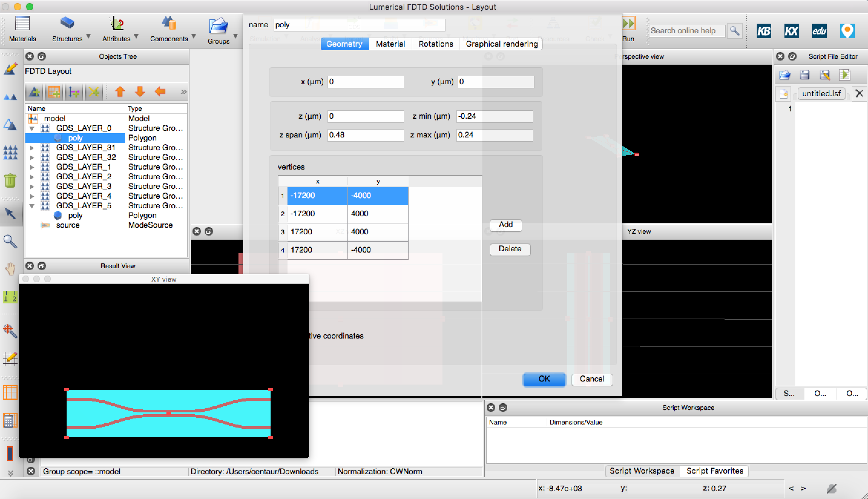
Task: Open the Components library
Action: click(169, 29)
